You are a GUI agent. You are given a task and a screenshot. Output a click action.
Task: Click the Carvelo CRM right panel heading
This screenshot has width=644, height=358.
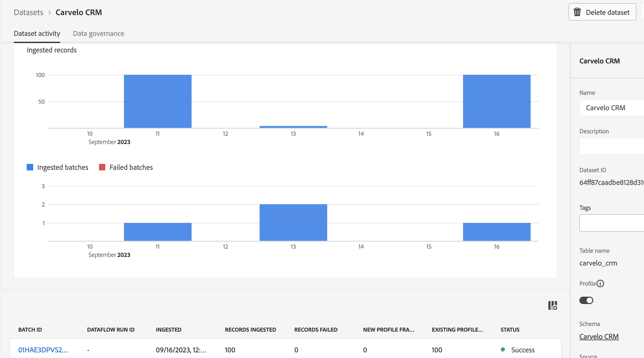(600, 61)
